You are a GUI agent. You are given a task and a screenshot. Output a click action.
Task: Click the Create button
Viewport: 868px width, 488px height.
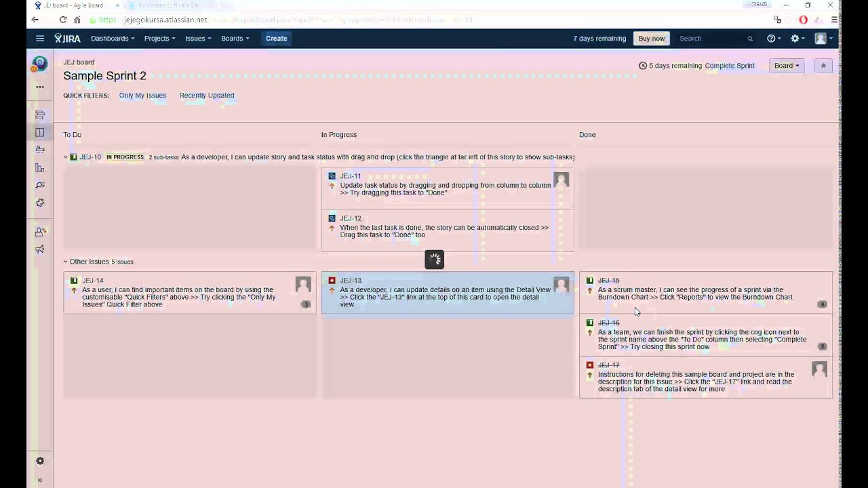[276, 39]
